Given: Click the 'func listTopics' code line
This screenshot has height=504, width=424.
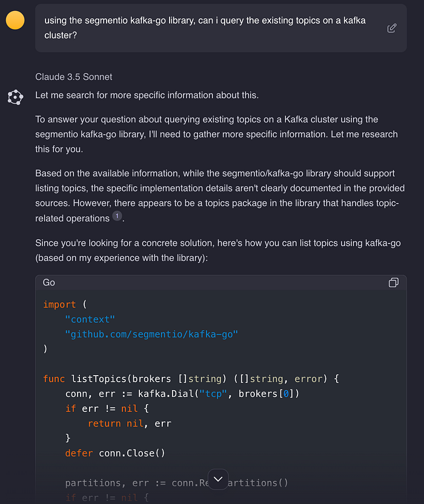Looking at the screenshot, I should pyautogui.click(x=191, y=379).
